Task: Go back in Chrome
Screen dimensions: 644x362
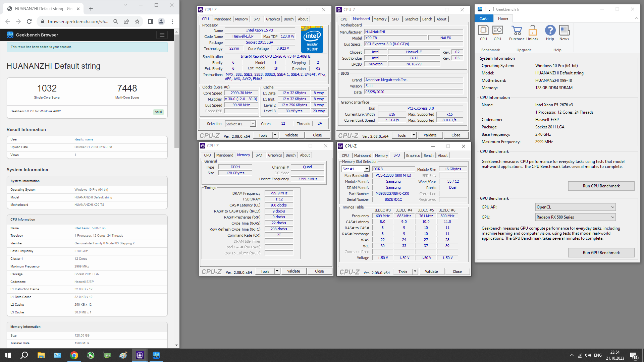Action: click(x=8, y=21)
